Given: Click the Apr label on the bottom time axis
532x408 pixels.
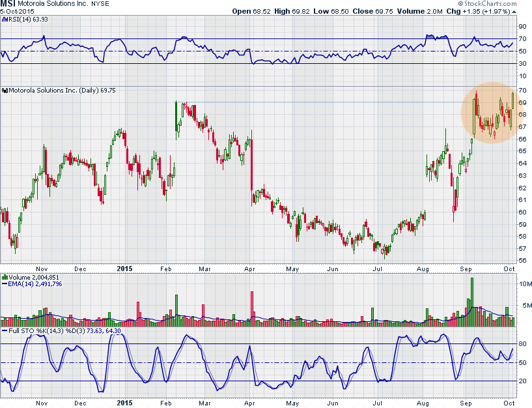Looking at the screenshot, I should (x=249, y=403).
